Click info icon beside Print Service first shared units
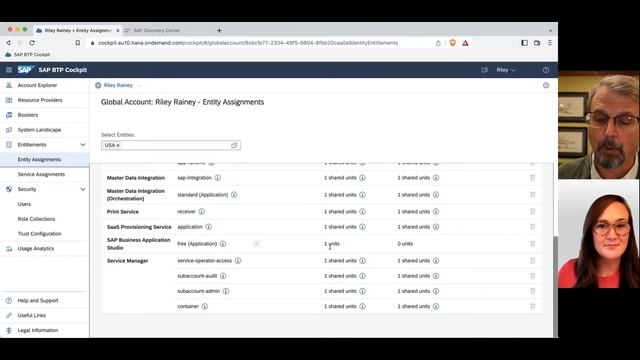The height and width of the screenshot is (360, 640). [362, 212]
